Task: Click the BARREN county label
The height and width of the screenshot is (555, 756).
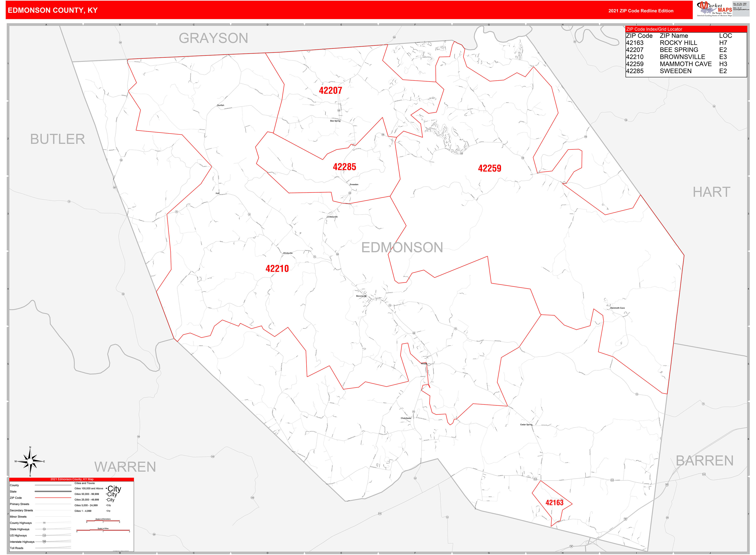Action: 705,461
